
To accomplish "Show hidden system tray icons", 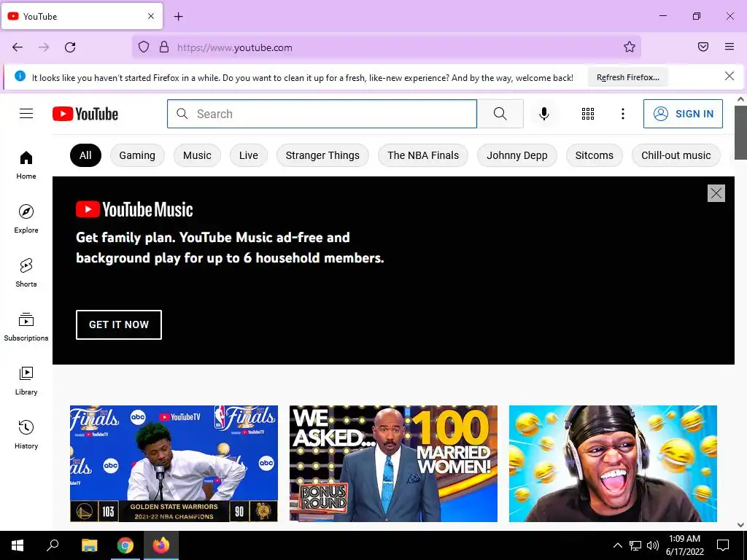I will 617,545.
